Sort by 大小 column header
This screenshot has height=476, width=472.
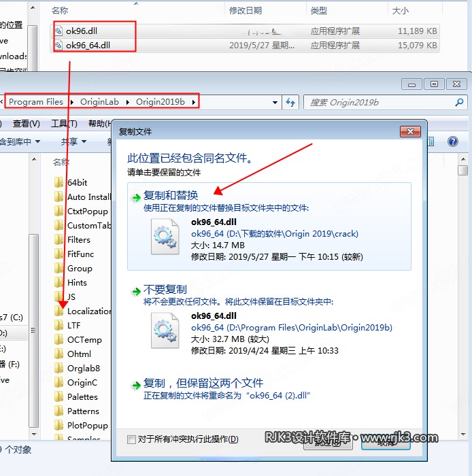coord(400,11)
